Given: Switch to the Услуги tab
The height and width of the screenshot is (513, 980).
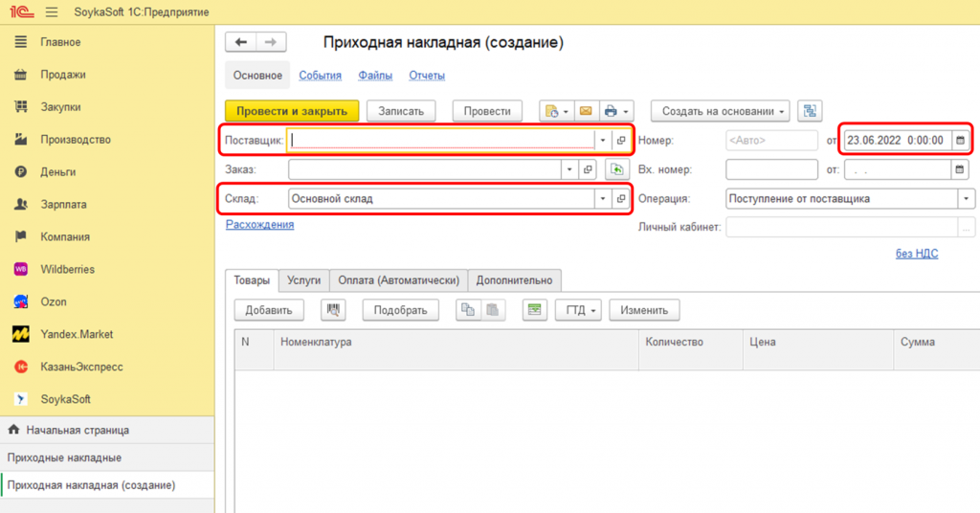Looking at the screenshot, I should (303, 280).
